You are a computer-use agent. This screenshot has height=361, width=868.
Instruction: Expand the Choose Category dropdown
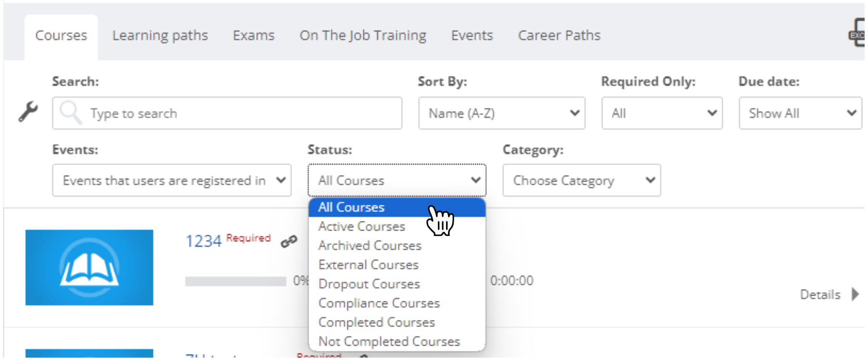(582, 180)
